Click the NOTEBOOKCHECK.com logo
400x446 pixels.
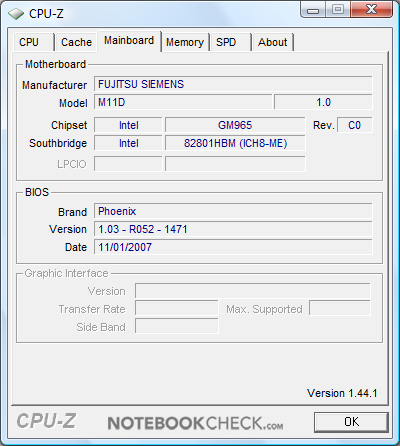[195, 423]
